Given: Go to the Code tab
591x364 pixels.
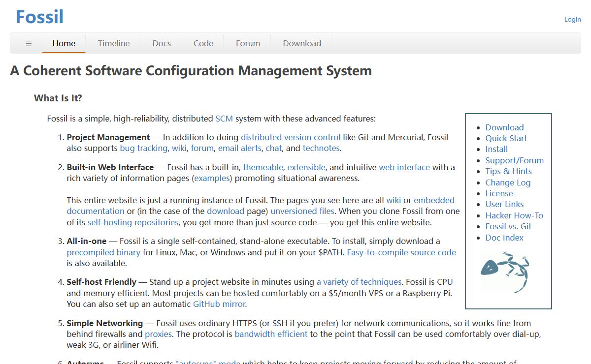Looking at the screenshot, I should [x=203, y=43].
